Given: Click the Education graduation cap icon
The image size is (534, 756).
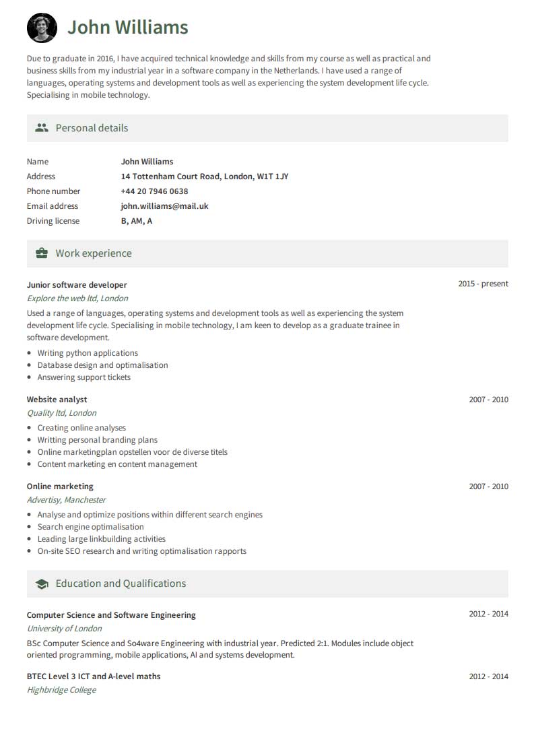Looking at the screenshot, I should (42, 584).
